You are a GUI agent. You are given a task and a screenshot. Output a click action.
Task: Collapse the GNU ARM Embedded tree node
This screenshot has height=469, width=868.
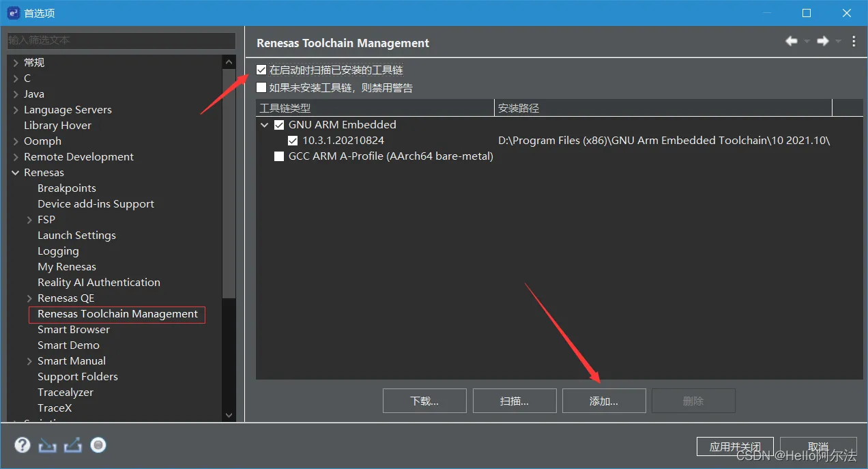click(x=264, y=125)
